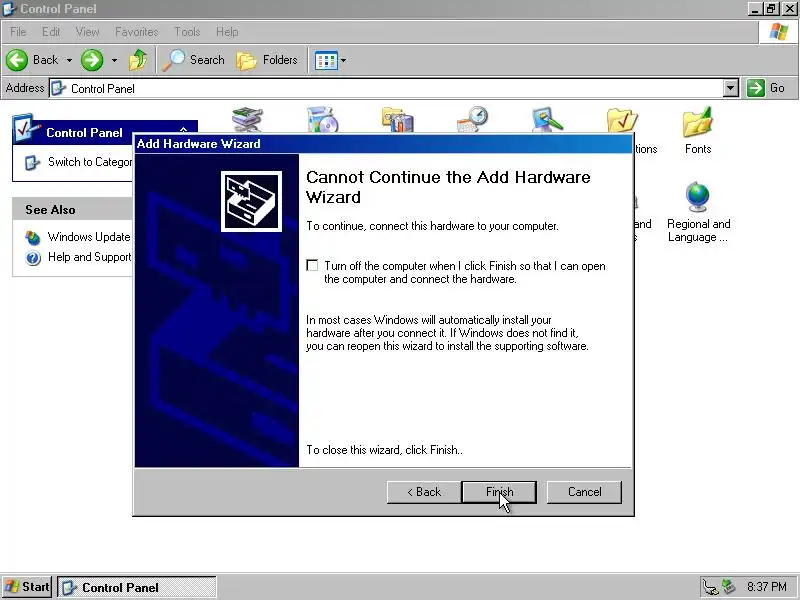Enable turn off computer on Finish checkbox
The width and height of the screenshot is (800, 600).
(x=312, y=265)
